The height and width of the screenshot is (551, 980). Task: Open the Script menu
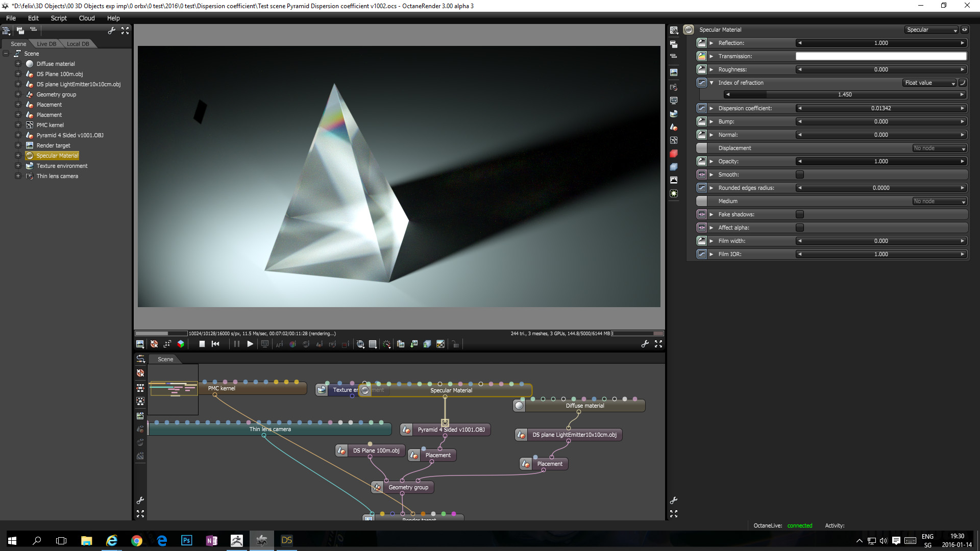[x=59, y=18]
